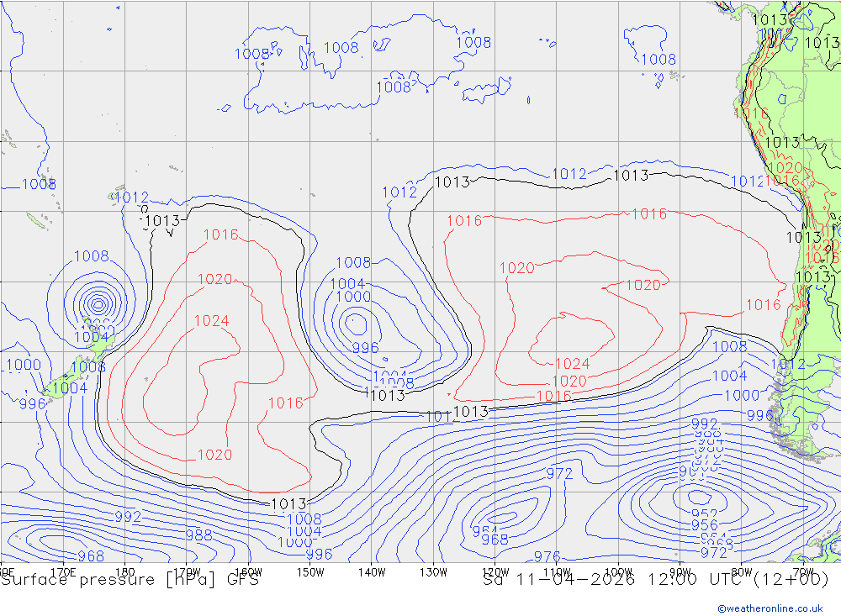The height and width of the screenshot is (616, 841).
Task: Click the 140W longitude axis label
Action: pyautogui.click(x=372, y=572)
